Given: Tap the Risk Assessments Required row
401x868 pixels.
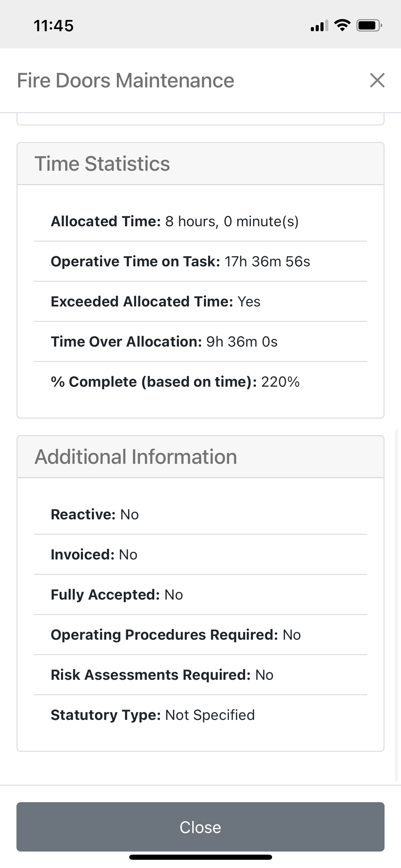Looking at the screenshot, I should 161,674.
